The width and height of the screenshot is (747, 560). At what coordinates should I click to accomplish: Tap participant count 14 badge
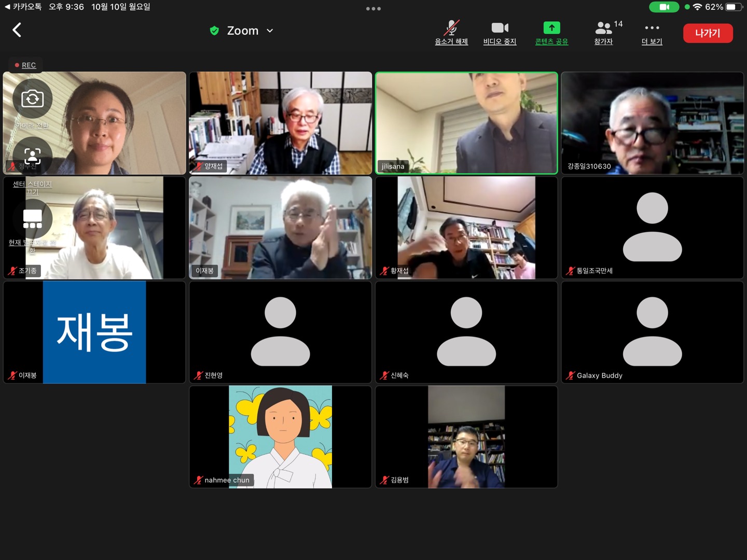(618, 24)
